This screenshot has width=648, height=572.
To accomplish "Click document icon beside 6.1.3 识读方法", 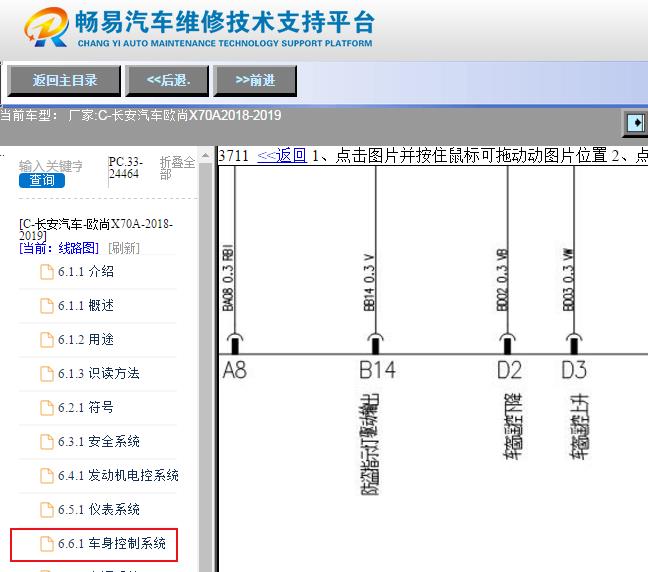I will (x=47, y=374).
